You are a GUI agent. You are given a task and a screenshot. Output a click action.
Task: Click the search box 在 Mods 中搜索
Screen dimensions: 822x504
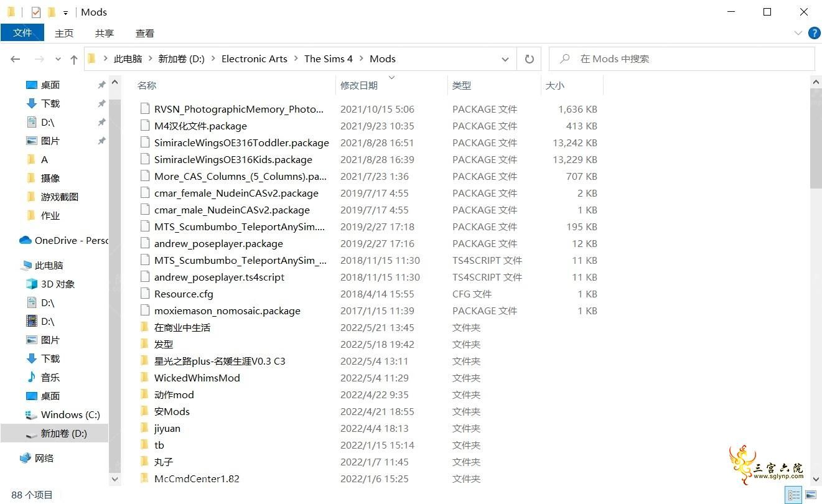pyautogui.click(x=681, y=59)
